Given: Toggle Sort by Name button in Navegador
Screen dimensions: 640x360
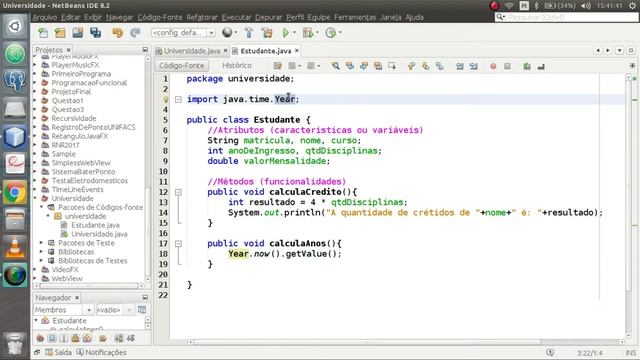Looking at the screenshot, I should click(119, 338).
